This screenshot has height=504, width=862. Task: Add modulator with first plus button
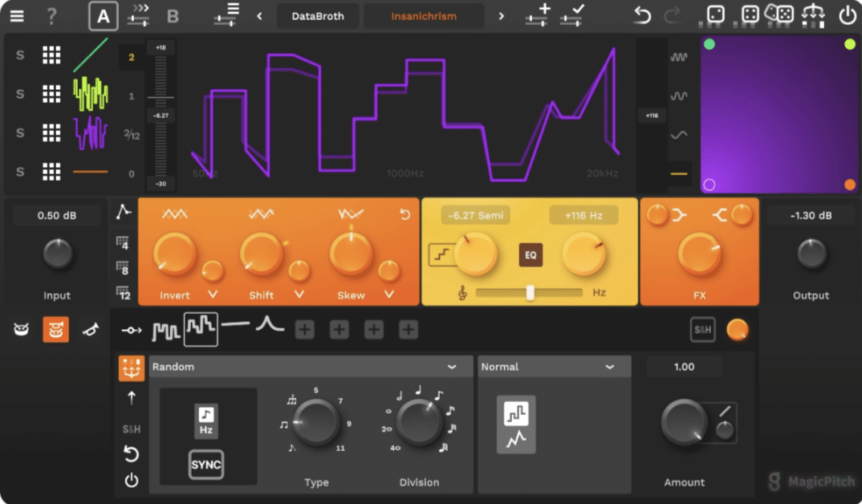[304, 330]
